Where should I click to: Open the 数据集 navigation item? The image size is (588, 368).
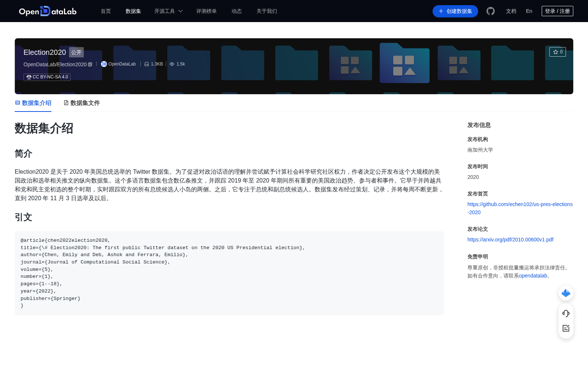[133, 11]
